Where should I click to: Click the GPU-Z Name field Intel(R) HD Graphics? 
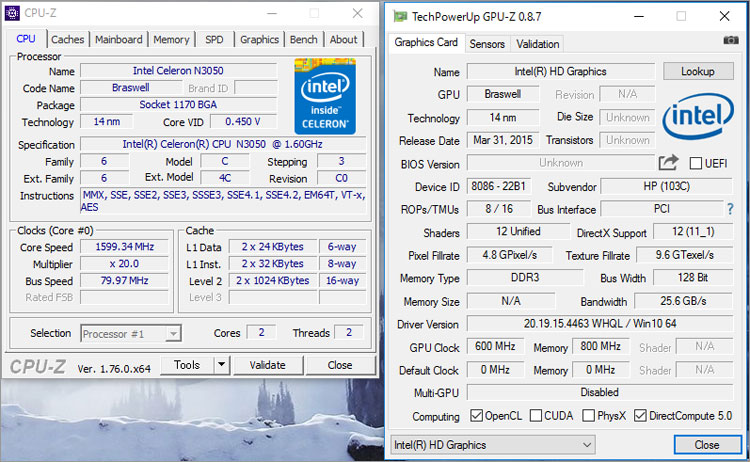click(561, 71)
